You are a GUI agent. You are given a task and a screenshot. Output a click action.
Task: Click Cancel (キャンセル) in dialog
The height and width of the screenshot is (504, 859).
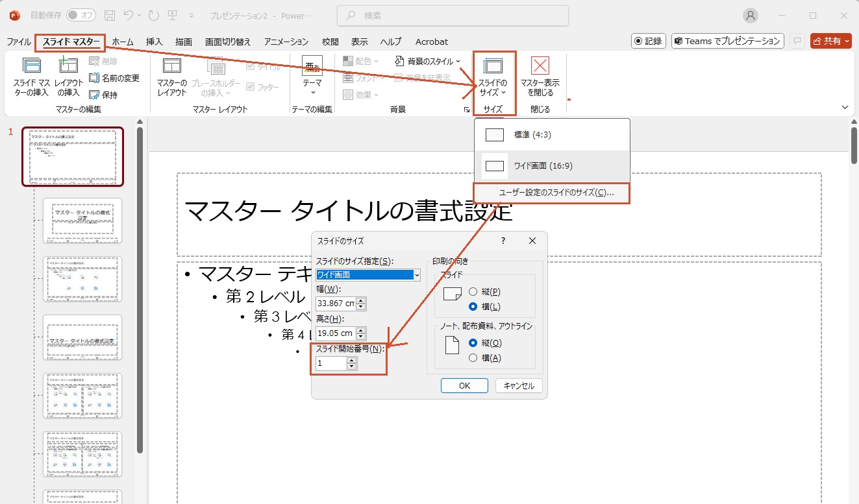[519, 385]
